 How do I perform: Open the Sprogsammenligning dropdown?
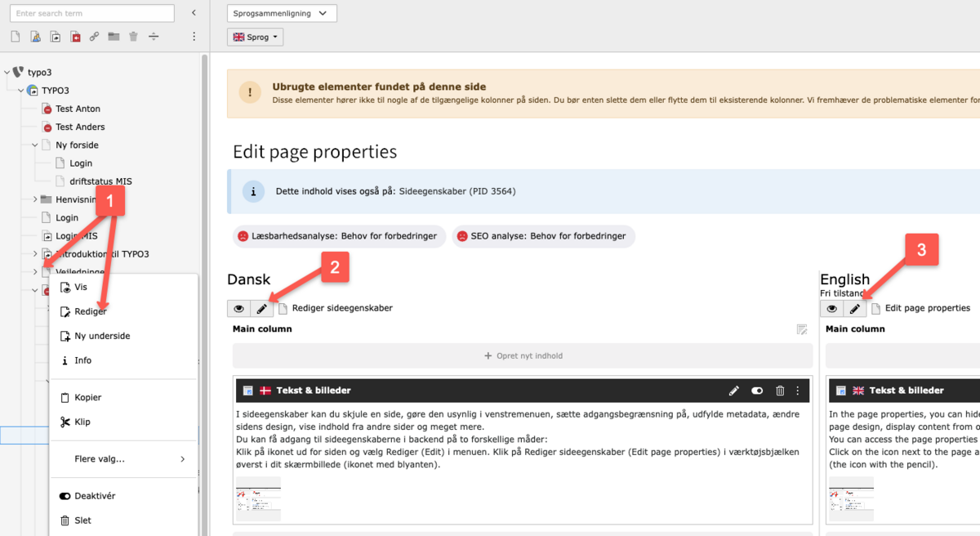(282, 13)
